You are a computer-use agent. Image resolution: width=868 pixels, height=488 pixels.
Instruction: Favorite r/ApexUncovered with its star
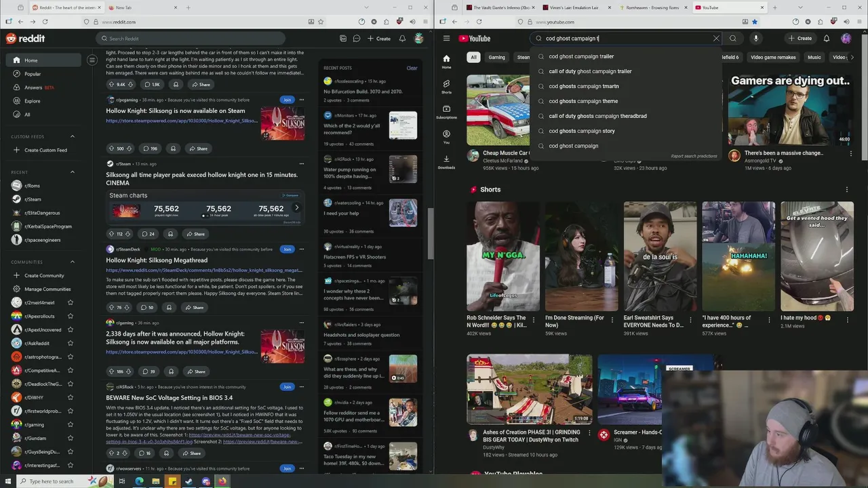(71, 330)
